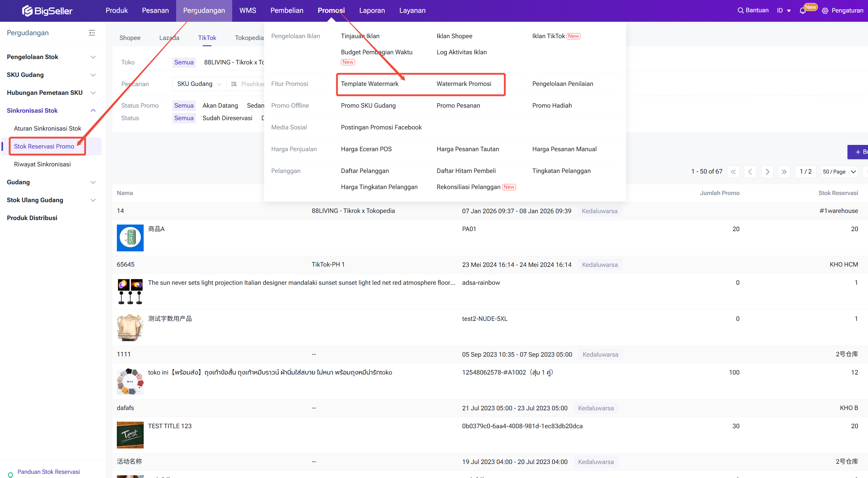Open the 50 / Page size dropdown
This screenshot has width=868, height=478.
[x=839, y=171]
